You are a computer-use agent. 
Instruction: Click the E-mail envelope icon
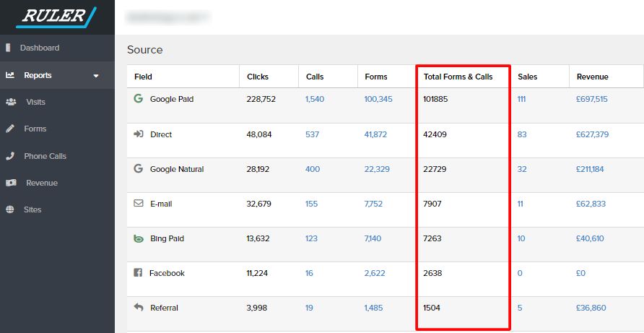click(x=139, y=204)
